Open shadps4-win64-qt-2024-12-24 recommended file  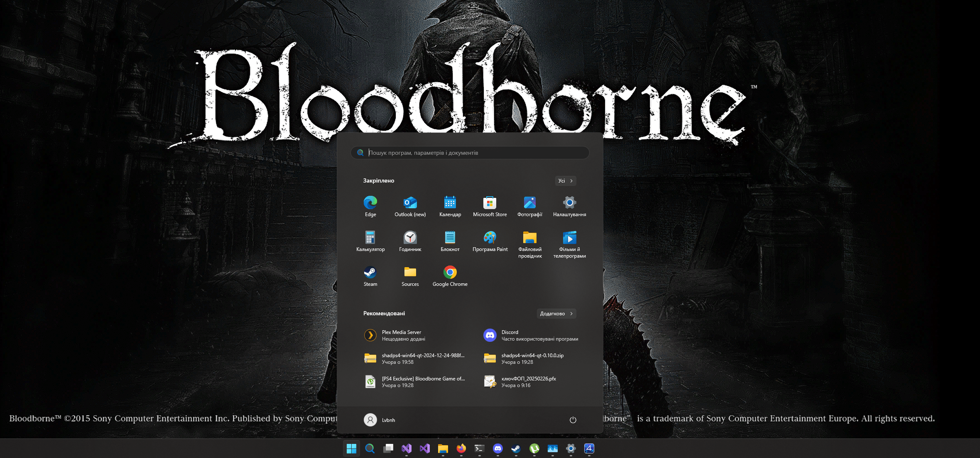tap(415, 358)
